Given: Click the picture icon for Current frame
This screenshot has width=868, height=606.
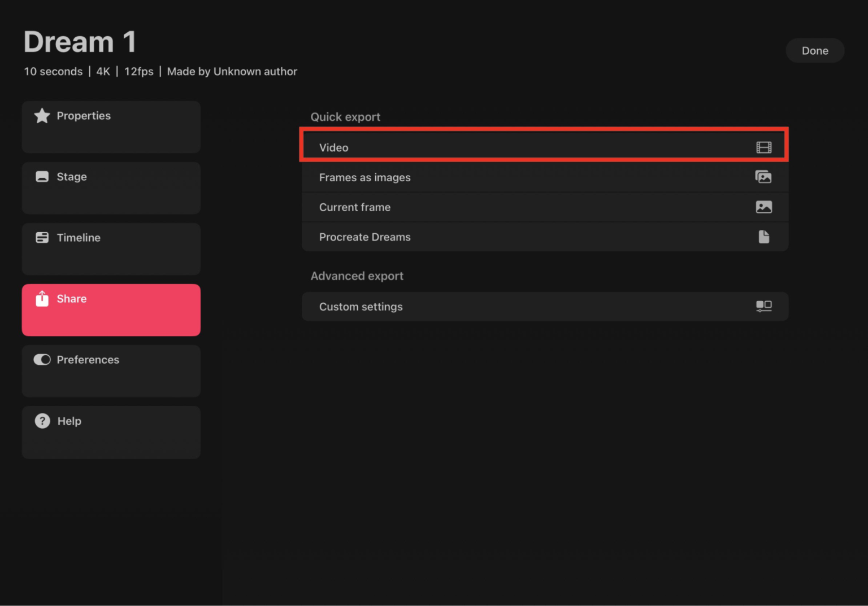Looking at the screenshot, I should [763, 207].
